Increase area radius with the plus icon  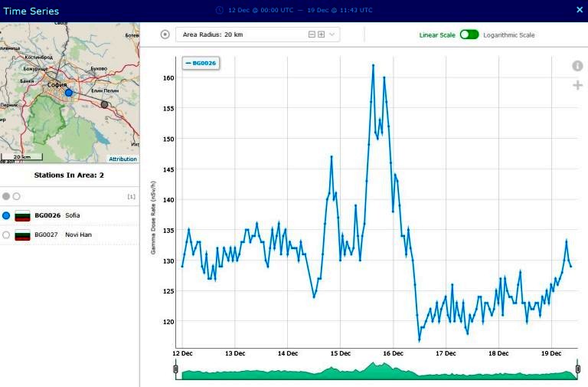[321, 34]
